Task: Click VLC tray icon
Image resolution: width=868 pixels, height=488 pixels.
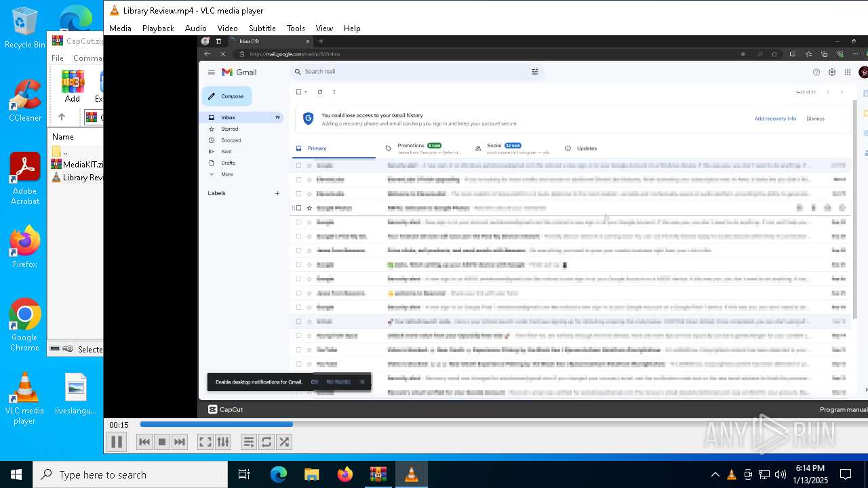Action: click(731, 474)
